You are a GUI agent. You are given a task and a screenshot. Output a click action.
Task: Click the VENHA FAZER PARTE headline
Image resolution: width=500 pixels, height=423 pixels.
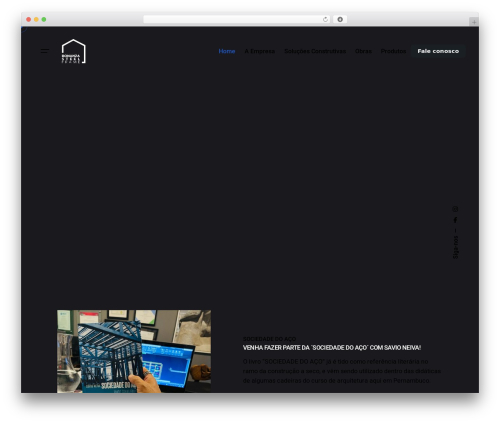(332, 348)
